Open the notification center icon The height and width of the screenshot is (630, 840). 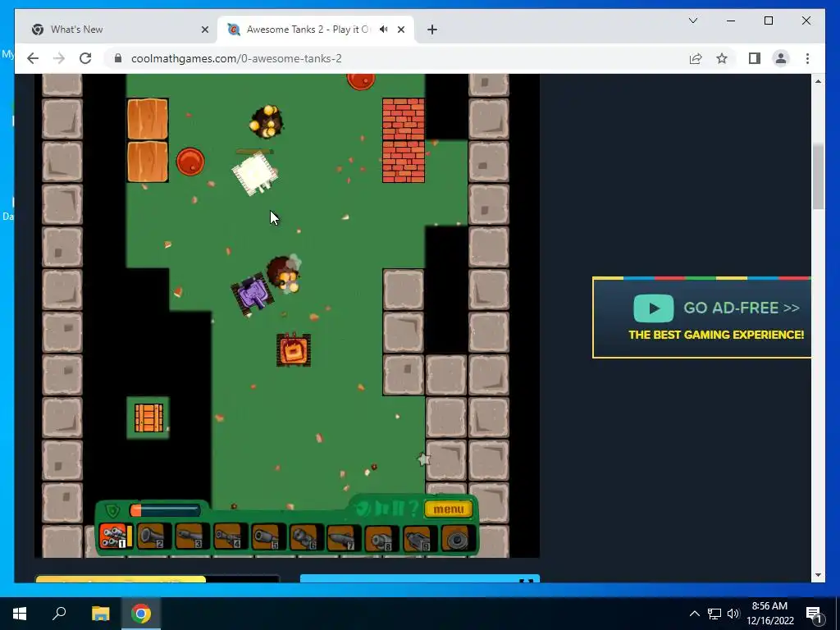coord(814,614)
